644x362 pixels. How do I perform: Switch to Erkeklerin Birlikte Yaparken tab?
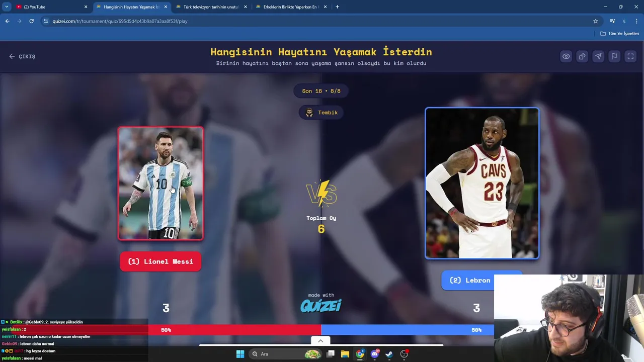(290, 7)
